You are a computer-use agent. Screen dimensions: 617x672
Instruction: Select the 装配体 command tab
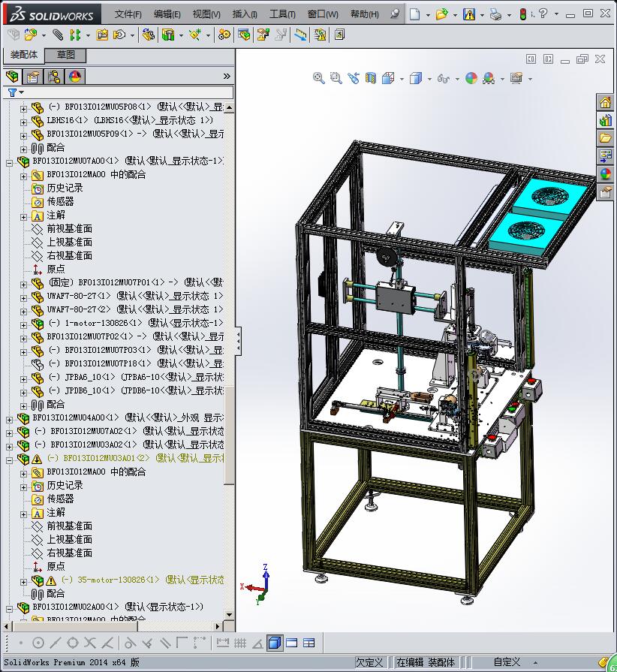coord(23,55)
